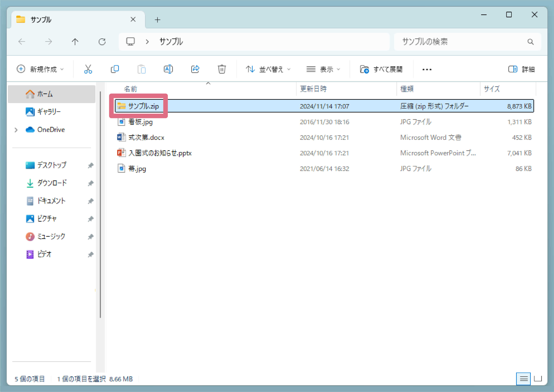The height and width of the screenshot is (392, 554).
Task: Open the three-dots more options menu
Action: (427, 69)
